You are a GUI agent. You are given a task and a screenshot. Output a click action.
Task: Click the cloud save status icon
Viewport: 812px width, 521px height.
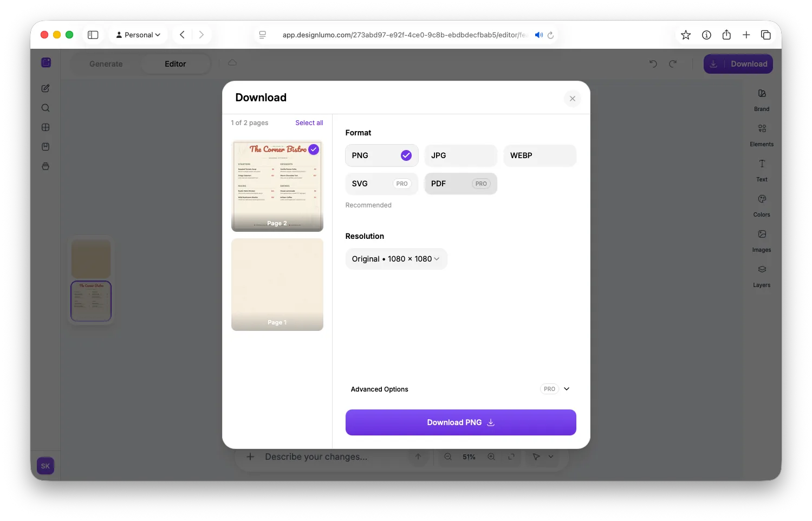[x=232, y=63]
